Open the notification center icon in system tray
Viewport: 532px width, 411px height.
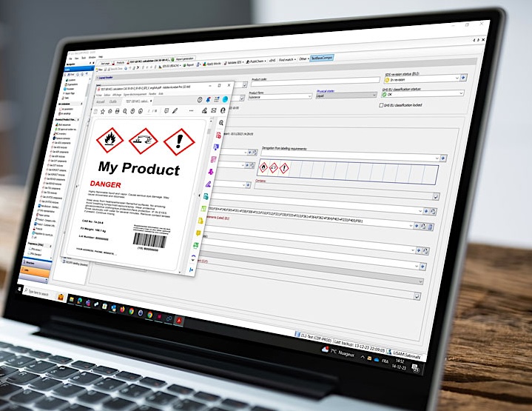[x=415, y=367]
